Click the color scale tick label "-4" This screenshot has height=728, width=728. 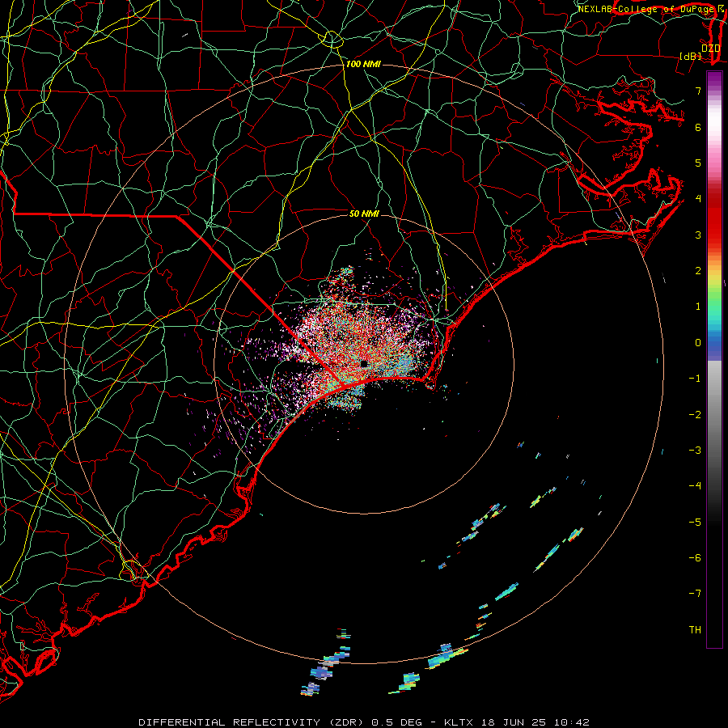click(x=695, y=486)
